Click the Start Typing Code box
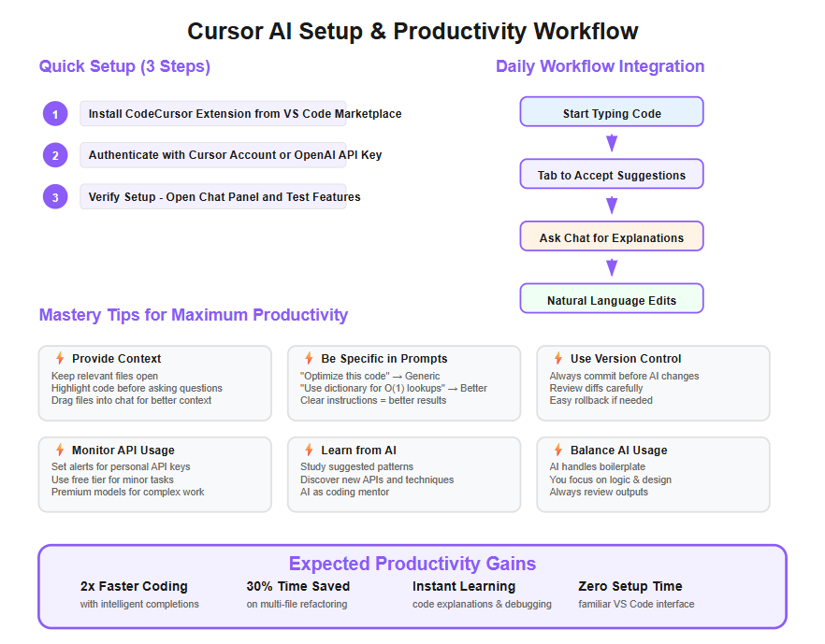This screenshot has height=644, width=825. coord(612,111)
